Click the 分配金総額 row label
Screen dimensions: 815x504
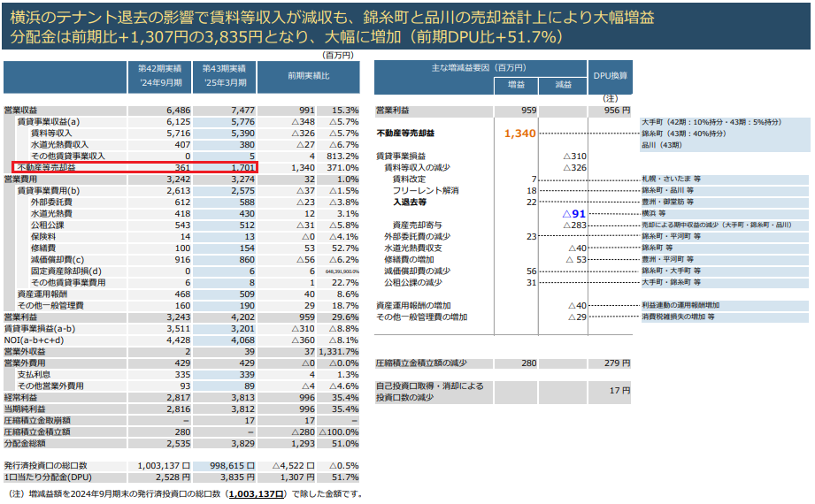pos(25,443)
